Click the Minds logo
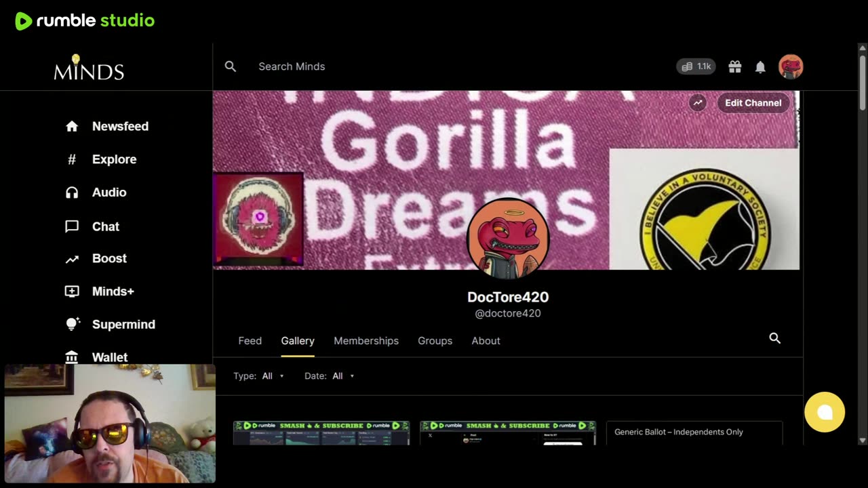This screenshot has width=868, height=488. [x=89, y=68]
